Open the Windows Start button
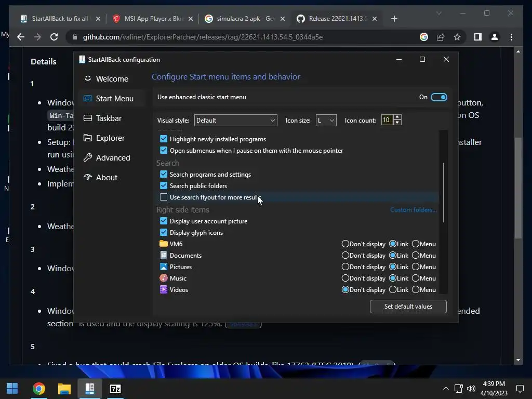 pyautogui.click(x=12, y=389)
